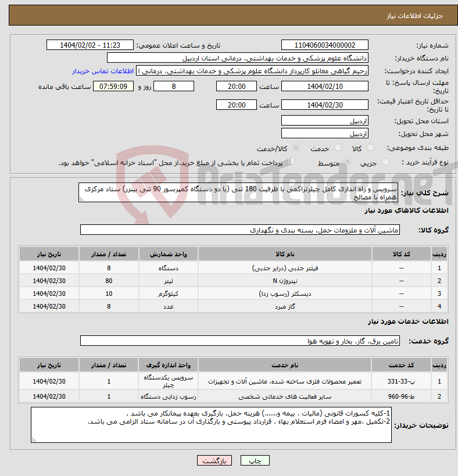Click the goods row دیسکلر (رسوب زدا)
The height and width of the screenshot is (476, 458).
(234, 294)
